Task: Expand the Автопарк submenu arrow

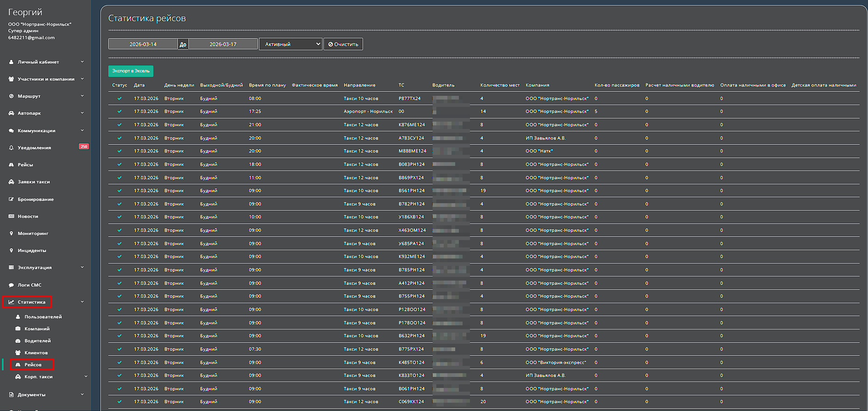Action: point(82,113)
